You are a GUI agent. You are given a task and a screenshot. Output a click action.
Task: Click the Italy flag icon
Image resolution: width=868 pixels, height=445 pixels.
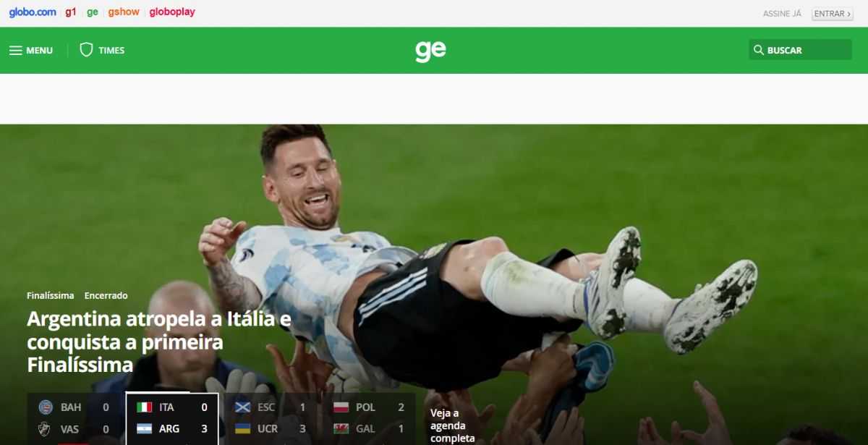click(x=145, y=407)
